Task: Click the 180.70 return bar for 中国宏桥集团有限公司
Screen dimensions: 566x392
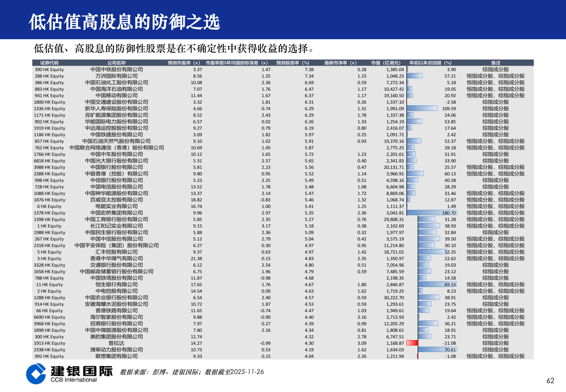Action: coord(432,213)
